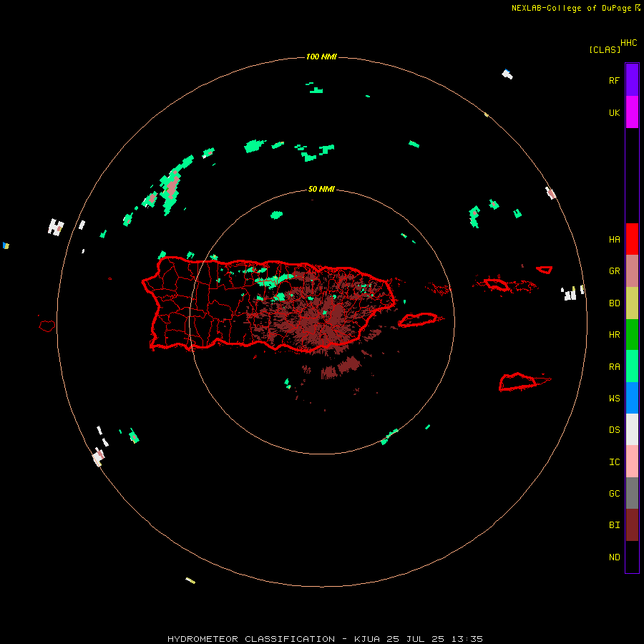Click the "[CLAS]" units label
This screenshot has height=644, width=644.
pyautogui.click(x=605, y=49)
